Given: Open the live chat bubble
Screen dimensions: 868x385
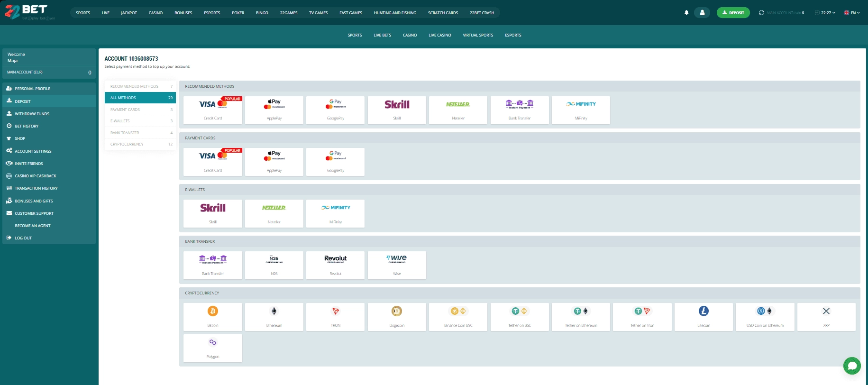Looking at the screenshot, I should coord(852,366).
